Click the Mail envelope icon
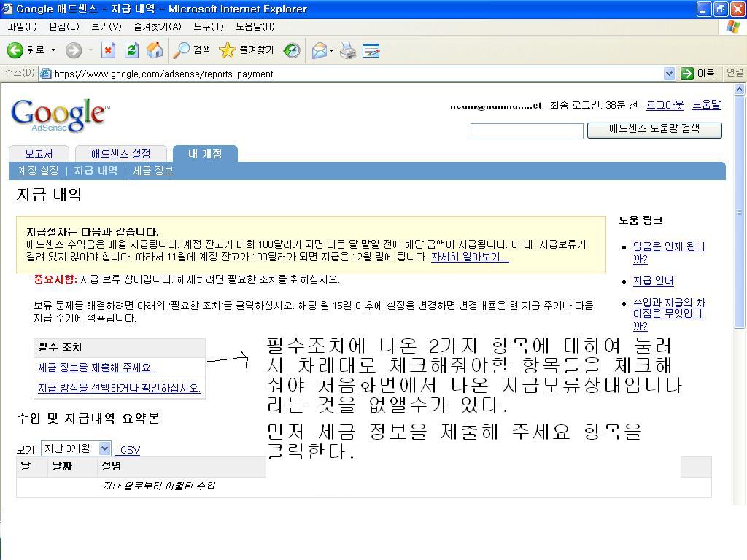This screenshot has width=747, height=560. point(320,50)
